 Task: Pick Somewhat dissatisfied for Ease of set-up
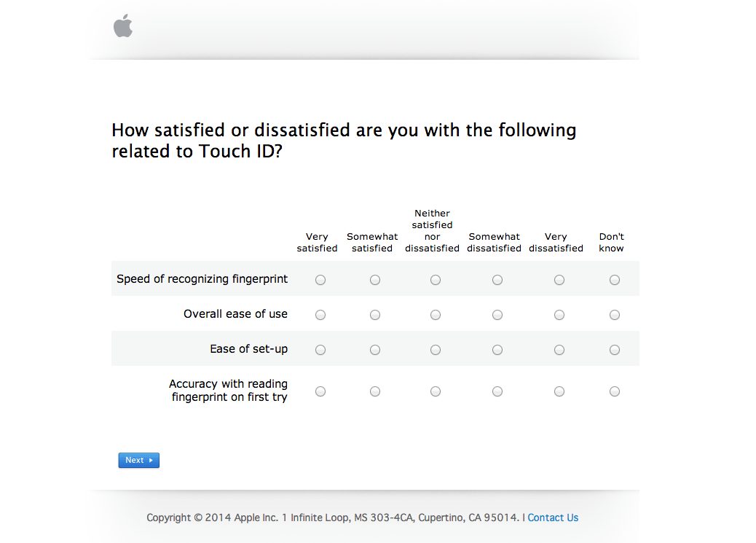[x=497, y=350]
